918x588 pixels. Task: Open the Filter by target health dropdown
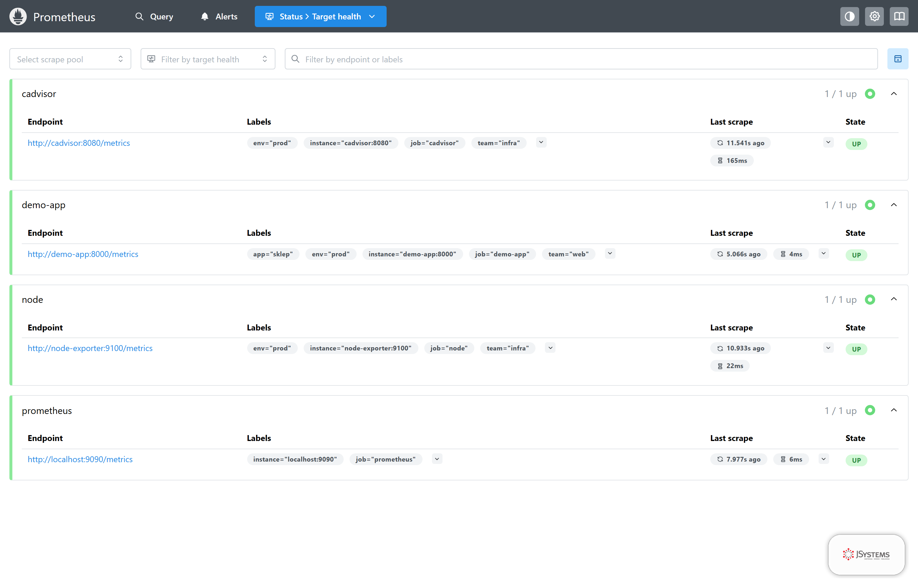pos(208,59)
